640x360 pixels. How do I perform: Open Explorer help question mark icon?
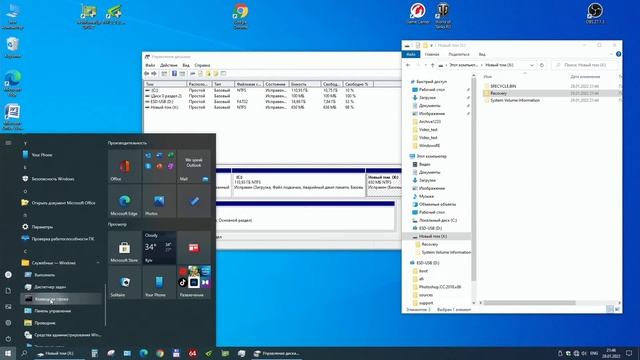pos(618,54)
